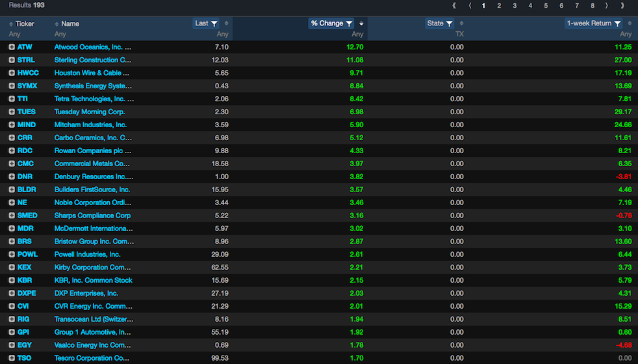Image resolution: width=638 pixels, height=364 pixels.
Task: Go to page 7 of results
Action: pos(576,6)
